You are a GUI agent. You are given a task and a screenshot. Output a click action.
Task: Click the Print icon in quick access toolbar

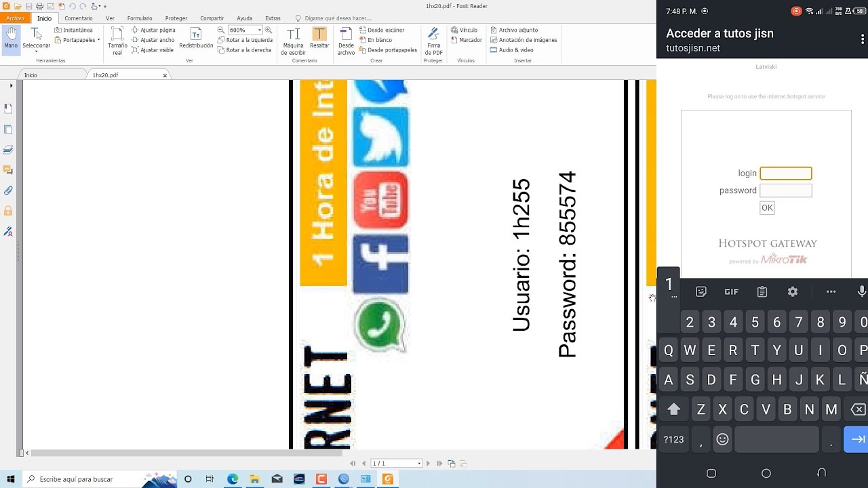[39, 6]
